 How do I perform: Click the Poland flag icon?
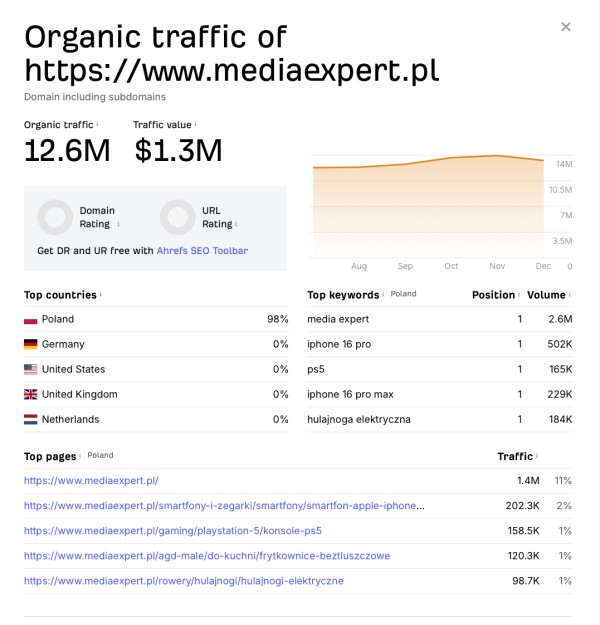[x=31, y=320]
